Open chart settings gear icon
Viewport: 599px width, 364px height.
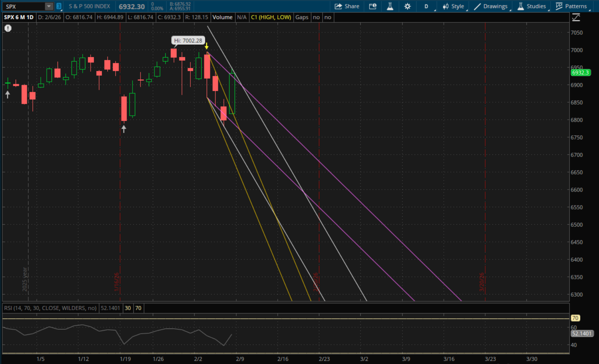pyautogui.click(x=407, y=6)
